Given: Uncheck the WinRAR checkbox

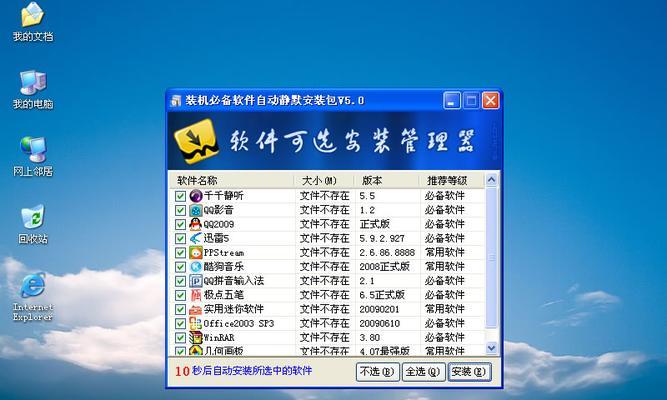Looking at the screenshot, I should (180, 337).
